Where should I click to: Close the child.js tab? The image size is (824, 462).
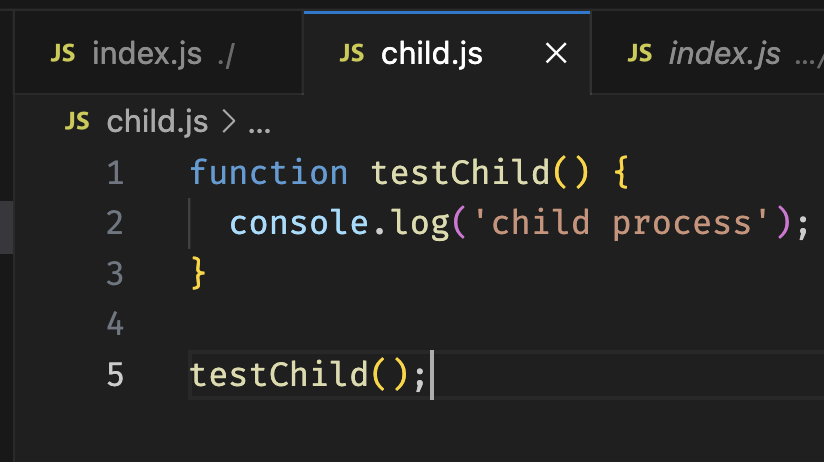click(556, 54)
